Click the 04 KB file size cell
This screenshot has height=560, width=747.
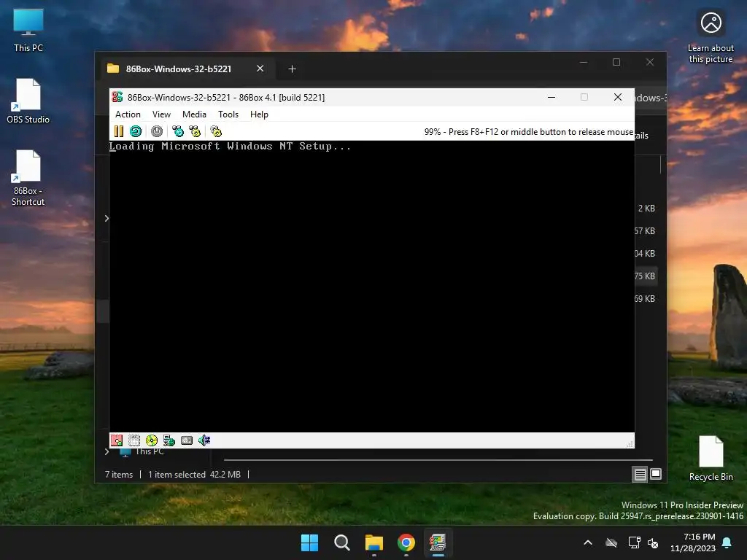(645, 253)
